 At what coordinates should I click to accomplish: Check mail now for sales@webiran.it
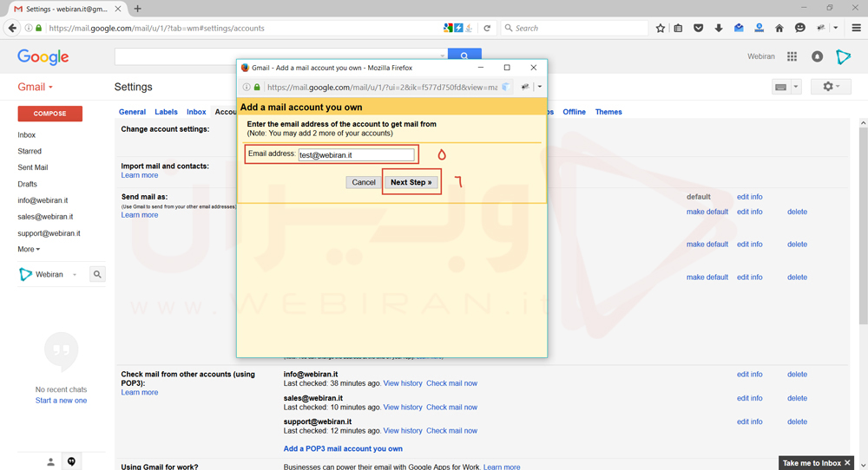[x=451, y=407]
